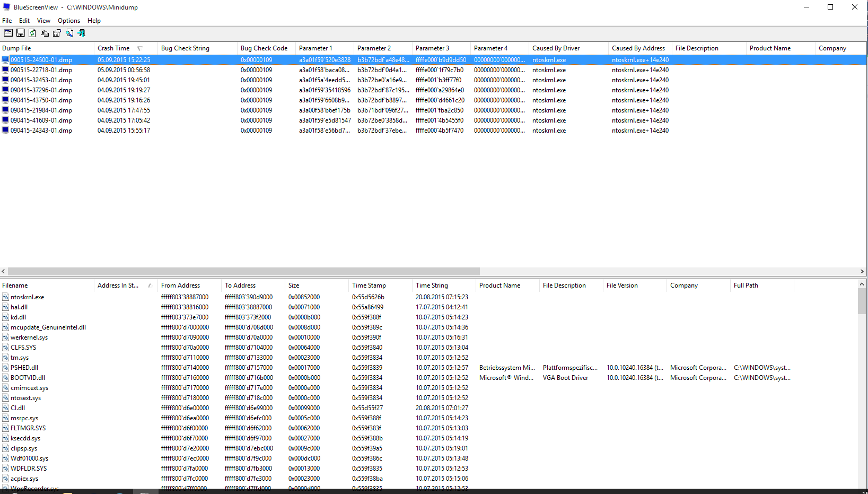Viewport: 868px width, 494px height.
Task: Click left arrow of upper horizontal scrollbar
Action: [x=4, y=271]
